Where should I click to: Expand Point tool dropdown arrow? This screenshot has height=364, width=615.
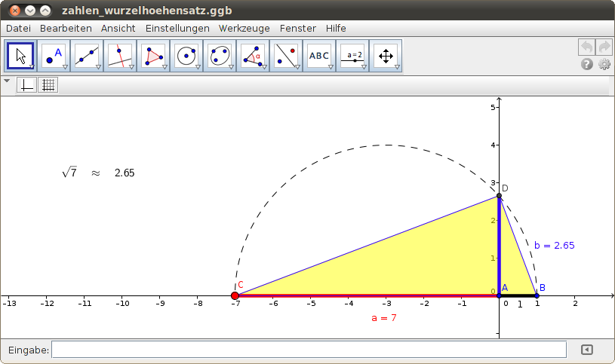65,67
